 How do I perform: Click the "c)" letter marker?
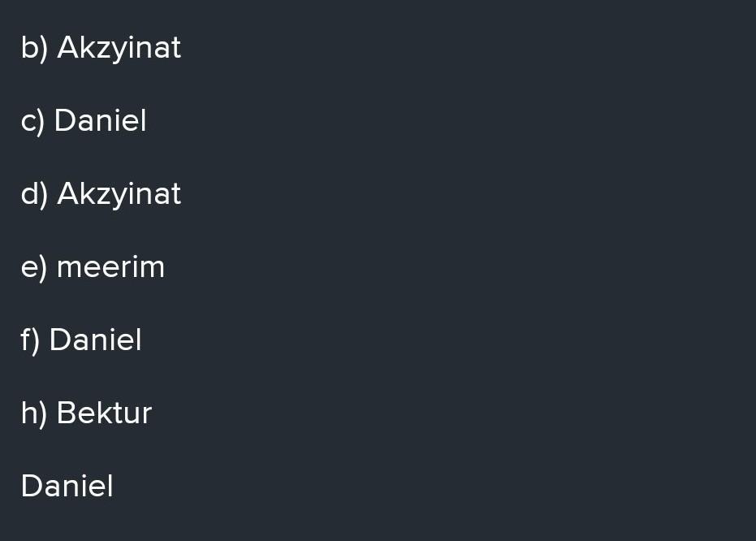point(33,121)
